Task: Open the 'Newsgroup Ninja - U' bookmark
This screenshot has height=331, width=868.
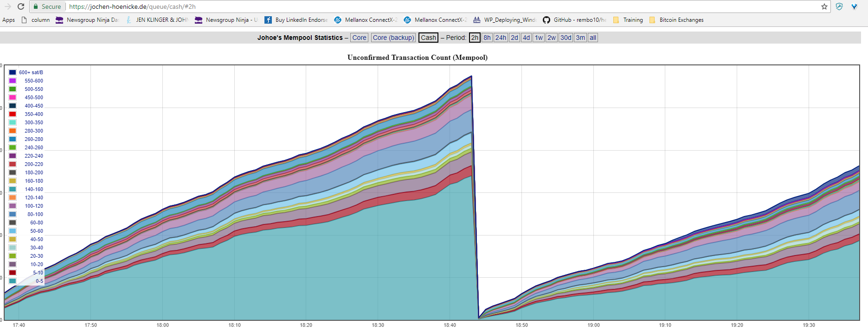Action: pyautogui.click(x=226, y=20)
